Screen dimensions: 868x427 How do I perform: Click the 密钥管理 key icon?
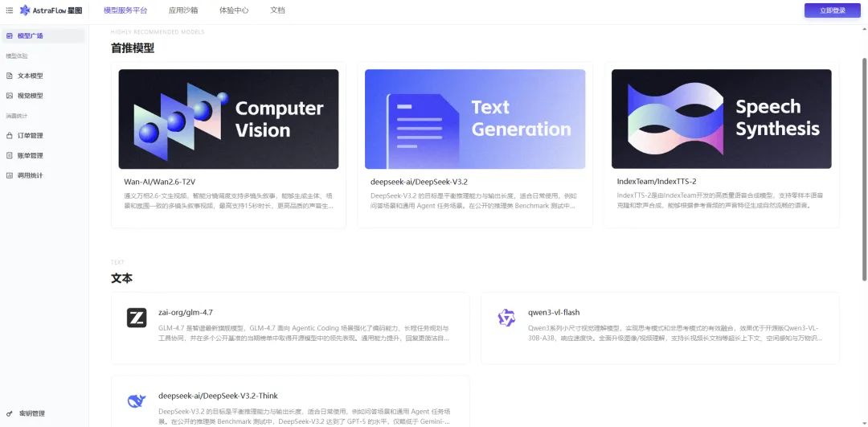point(10,413)
